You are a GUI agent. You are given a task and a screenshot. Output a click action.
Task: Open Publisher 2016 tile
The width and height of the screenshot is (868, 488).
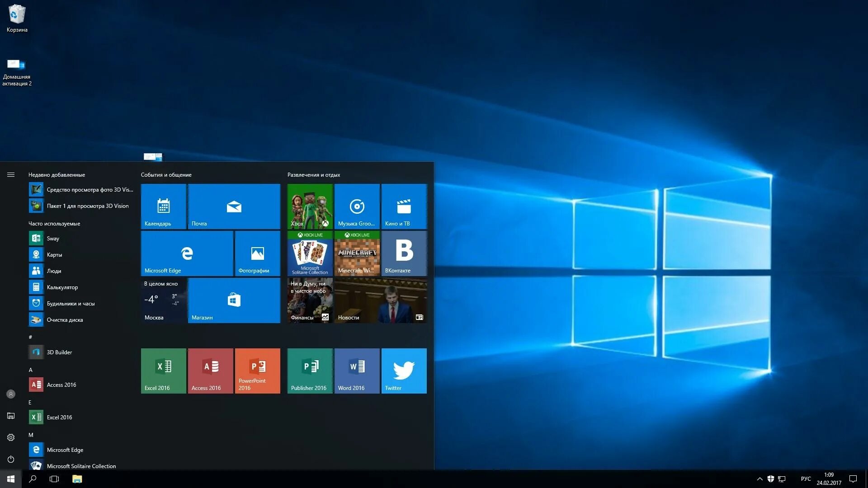tap(310, 371)
